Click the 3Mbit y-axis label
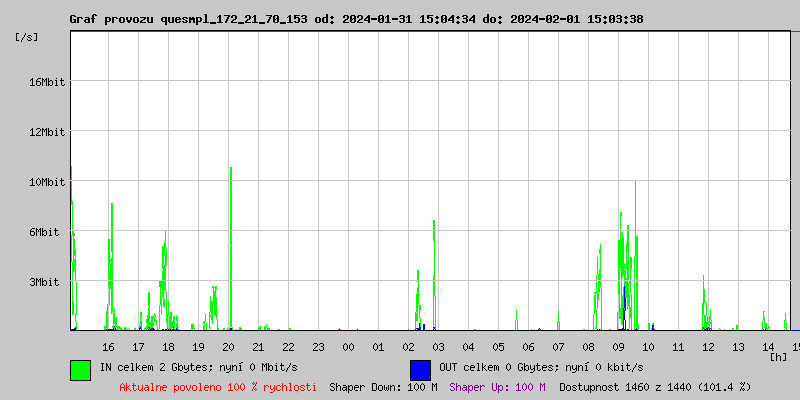Image resolution: width=800 pixels, height=400 pixels. click(44, 282)
